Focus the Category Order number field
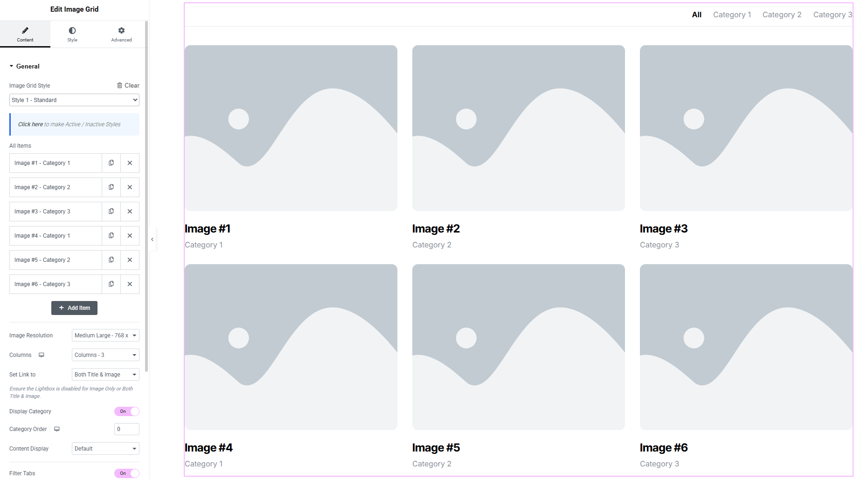This screenshot has width=868, height=479. [x=126, y=429]
